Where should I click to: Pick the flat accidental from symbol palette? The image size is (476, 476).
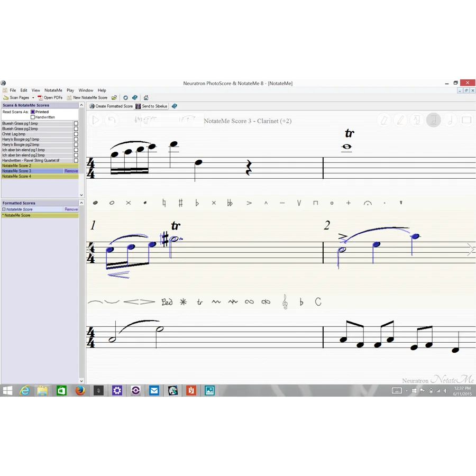(x=197, y=203)
